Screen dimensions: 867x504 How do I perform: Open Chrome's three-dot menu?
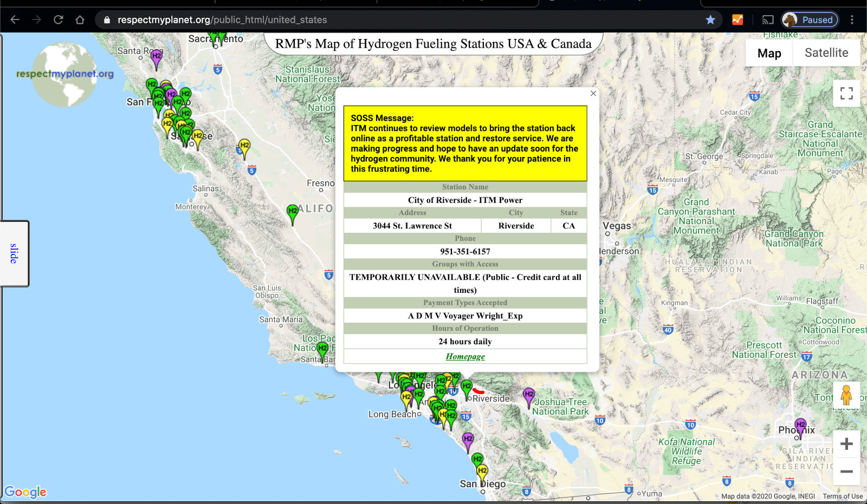pos(851,19)
